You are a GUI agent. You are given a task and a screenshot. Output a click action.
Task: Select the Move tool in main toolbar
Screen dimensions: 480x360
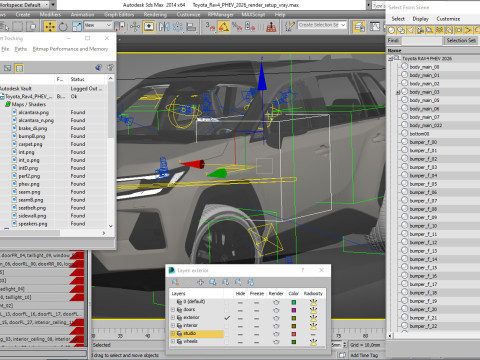(x=50, y=26)
